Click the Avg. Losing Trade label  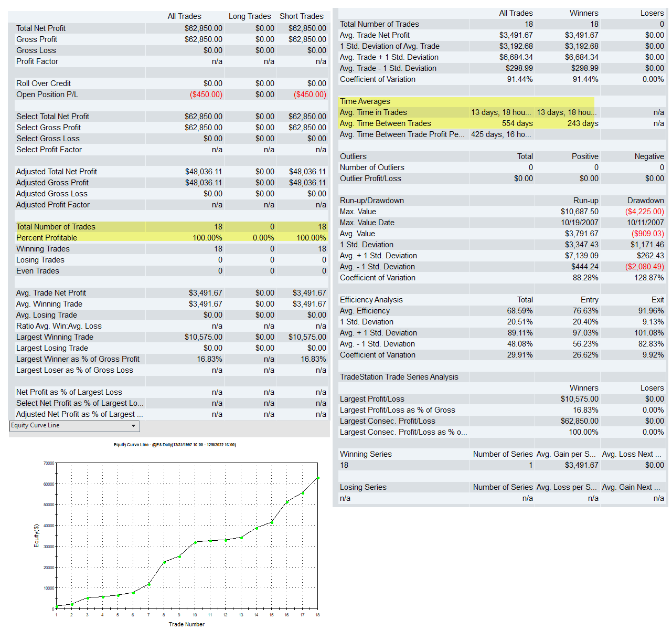pos(47,315)
